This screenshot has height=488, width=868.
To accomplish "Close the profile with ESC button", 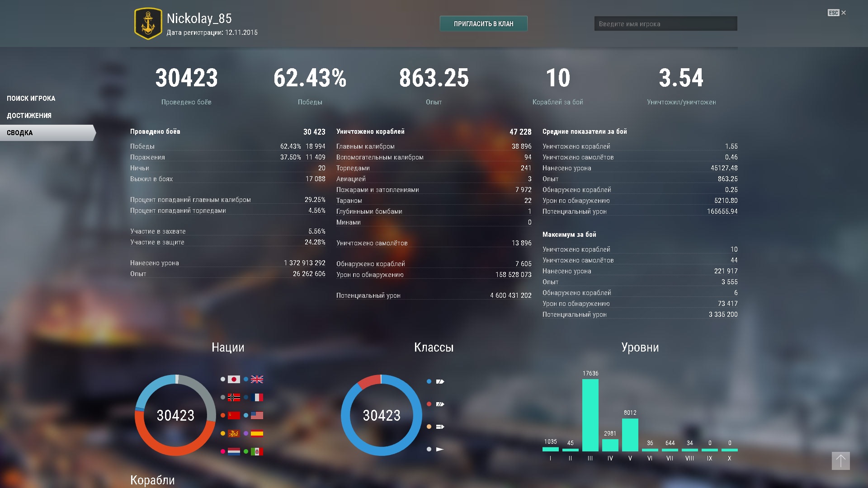I will [837, 13].
